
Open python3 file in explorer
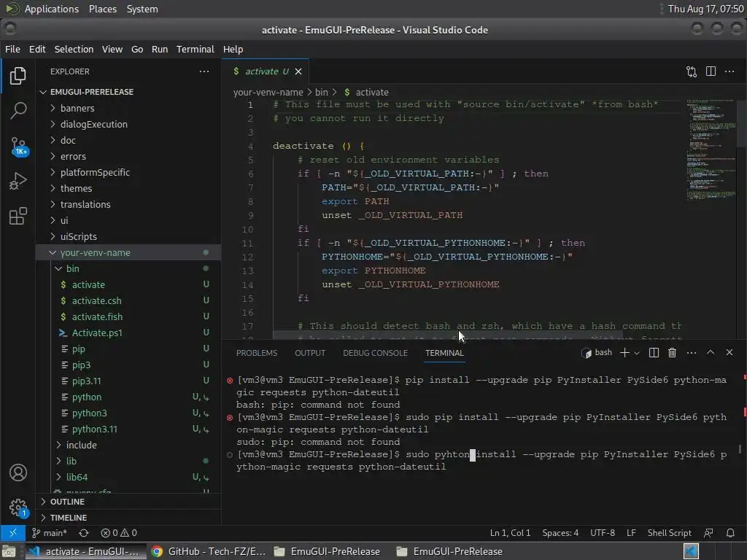[128, 413]
